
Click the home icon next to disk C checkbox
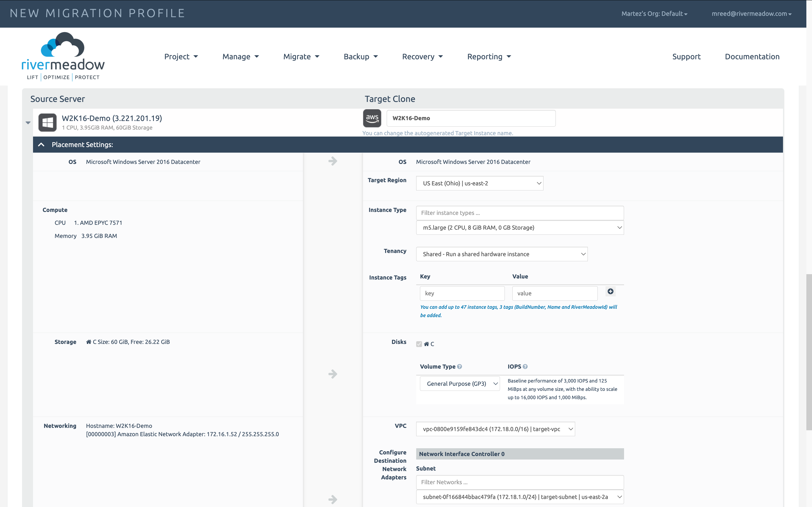(x=426, y=344)
